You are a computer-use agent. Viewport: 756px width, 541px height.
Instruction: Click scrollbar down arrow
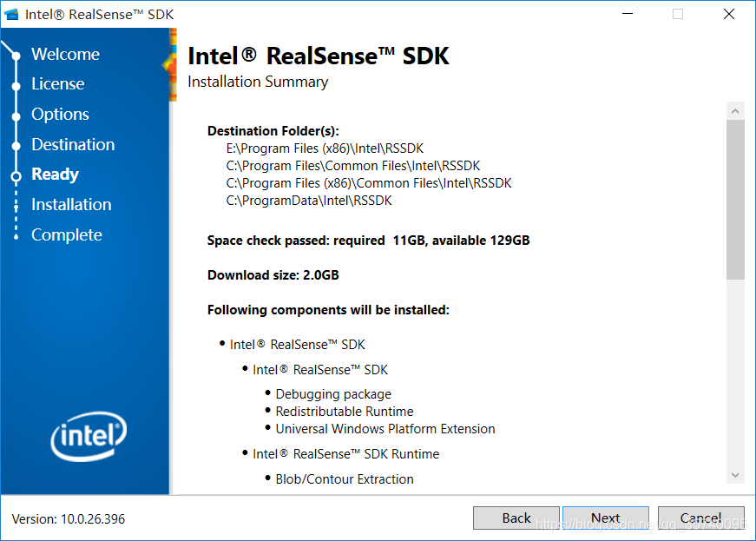click(735, 475)
